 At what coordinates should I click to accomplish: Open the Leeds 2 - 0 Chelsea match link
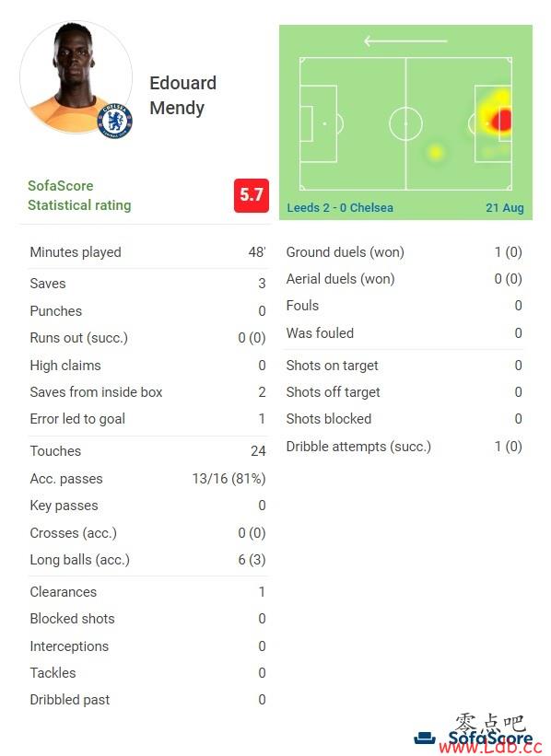coord(340,208)
